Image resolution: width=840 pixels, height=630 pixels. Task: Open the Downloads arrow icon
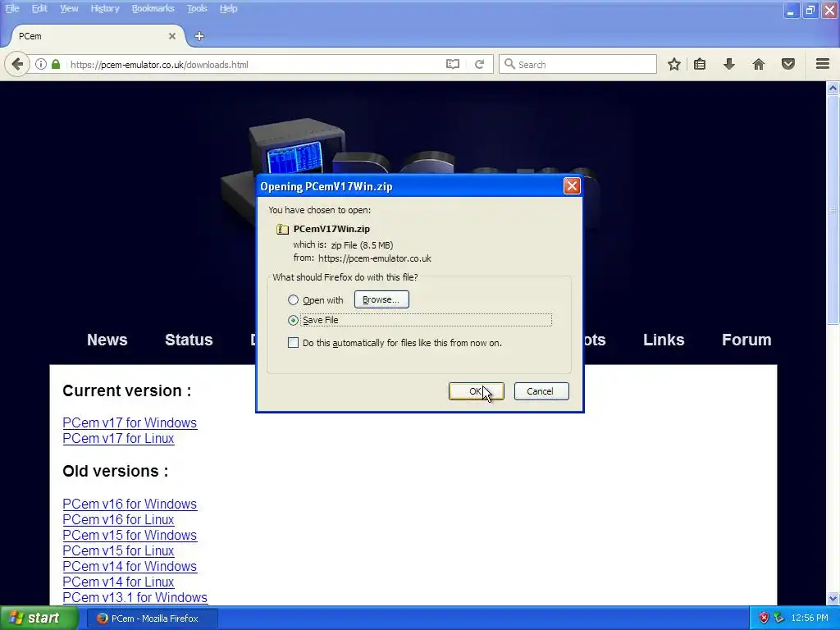point(729,64)
